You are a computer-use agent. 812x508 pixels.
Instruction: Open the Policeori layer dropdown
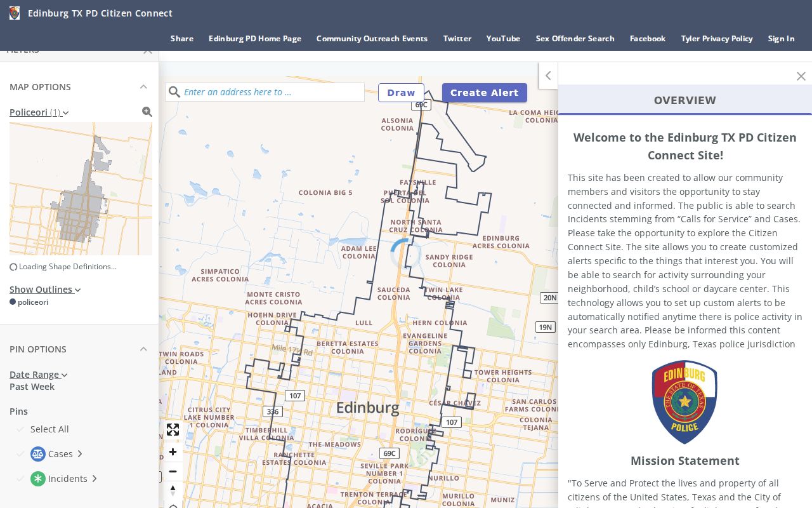[x=39, y=112]
